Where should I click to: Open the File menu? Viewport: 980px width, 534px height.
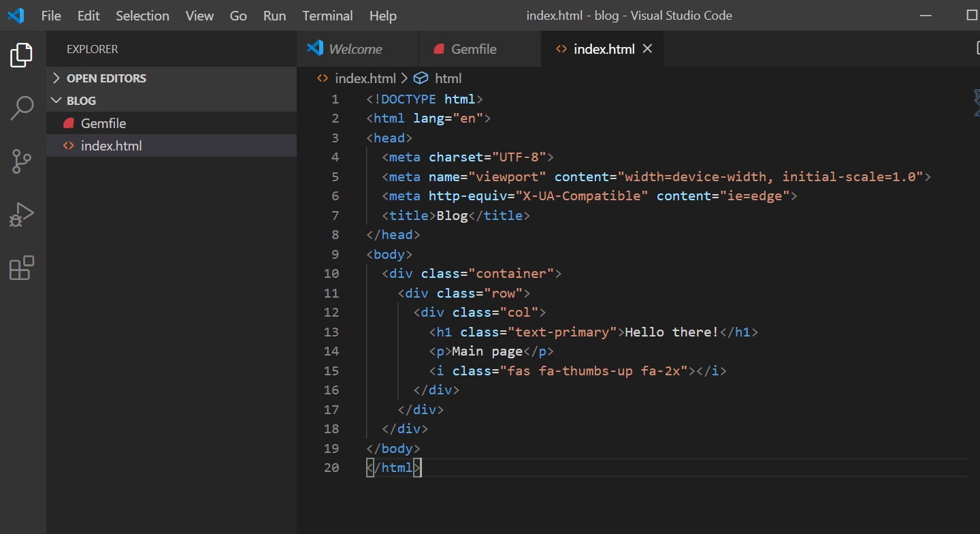[51, 16]
